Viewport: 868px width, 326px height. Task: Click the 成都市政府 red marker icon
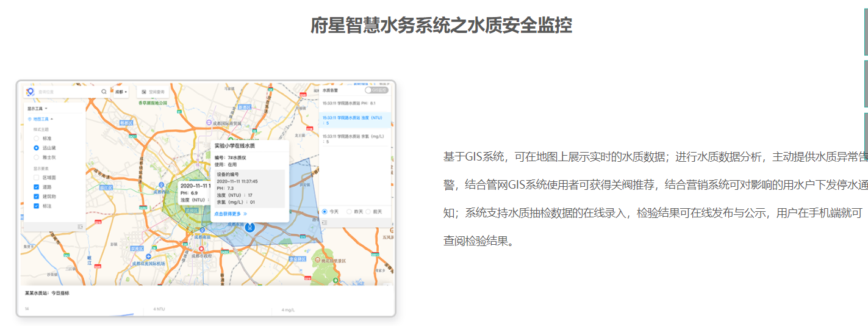(x=201, y=249)
